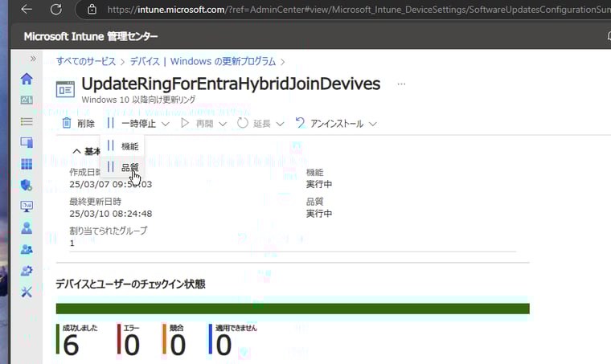611x364 pixels.
Task: Click the update ring profile icon beside title
Action: click(x=65, y=89)
